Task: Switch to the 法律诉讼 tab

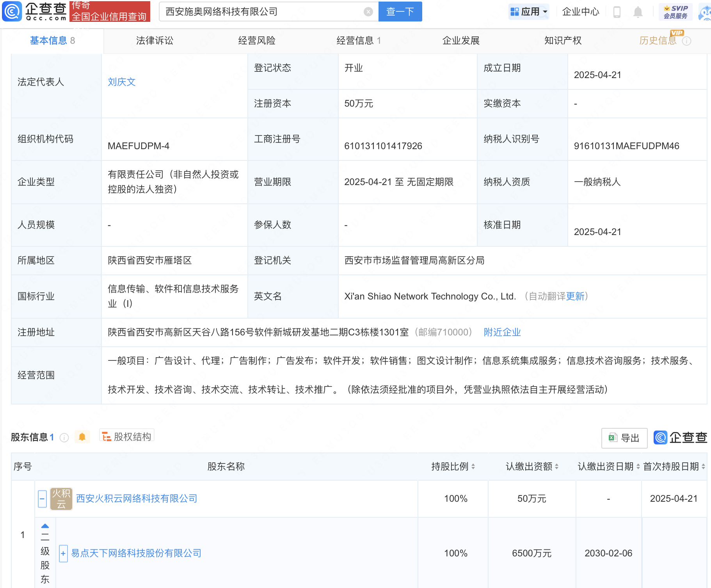Action: click(155, 41)
